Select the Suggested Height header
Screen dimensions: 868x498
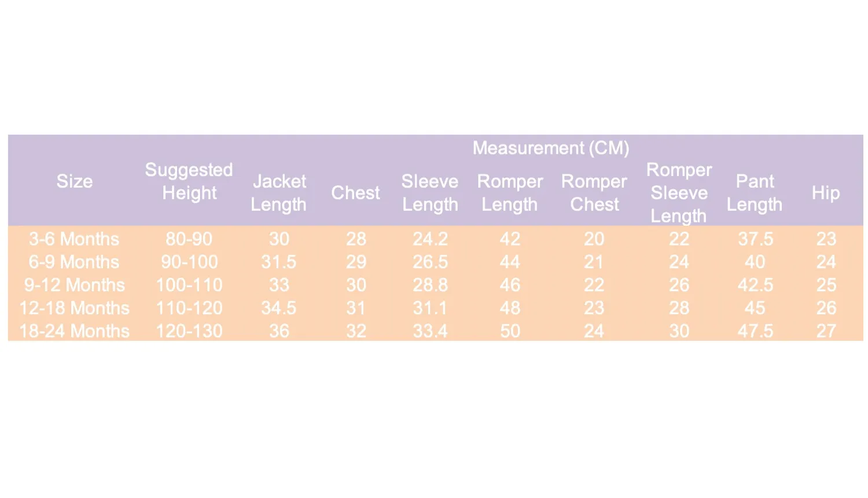tap(189, 181)
